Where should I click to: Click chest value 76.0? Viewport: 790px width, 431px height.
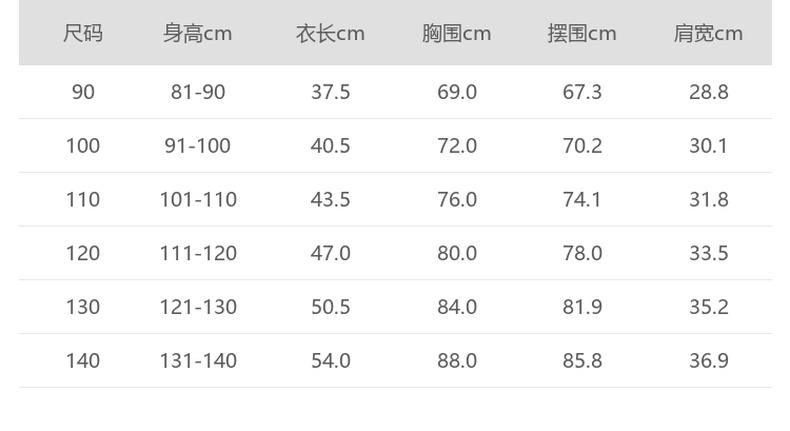click(x=457, y=200)
